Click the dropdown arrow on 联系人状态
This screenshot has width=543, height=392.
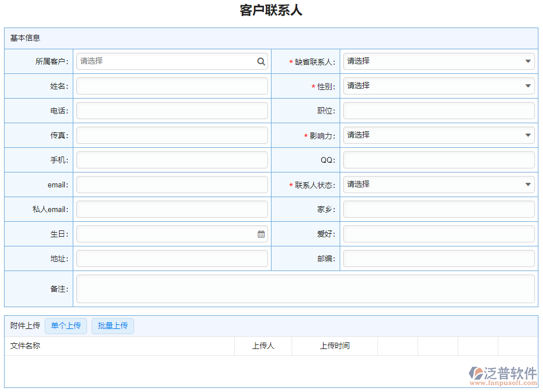(528, 184)
